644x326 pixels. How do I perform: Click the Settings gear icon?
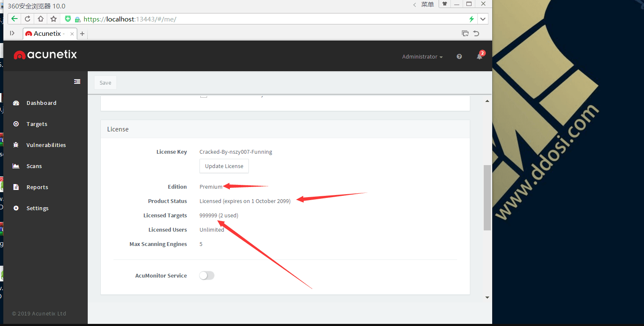coord(16,208)
